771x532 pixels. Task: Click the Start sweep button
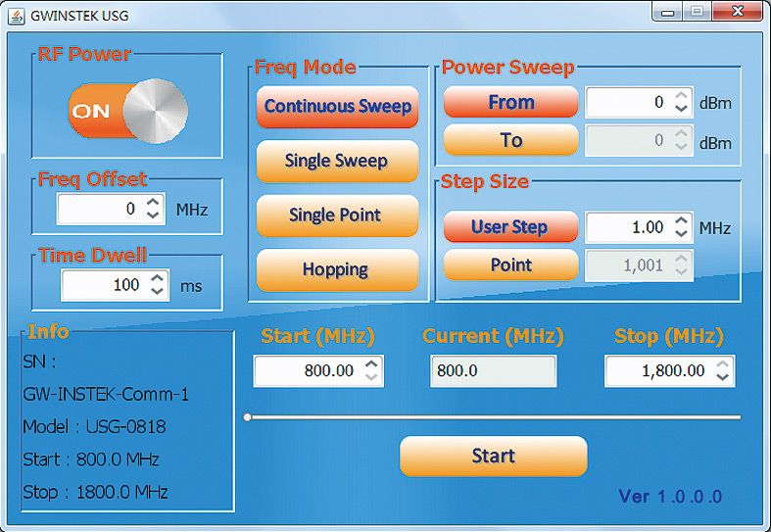[493, 457]
